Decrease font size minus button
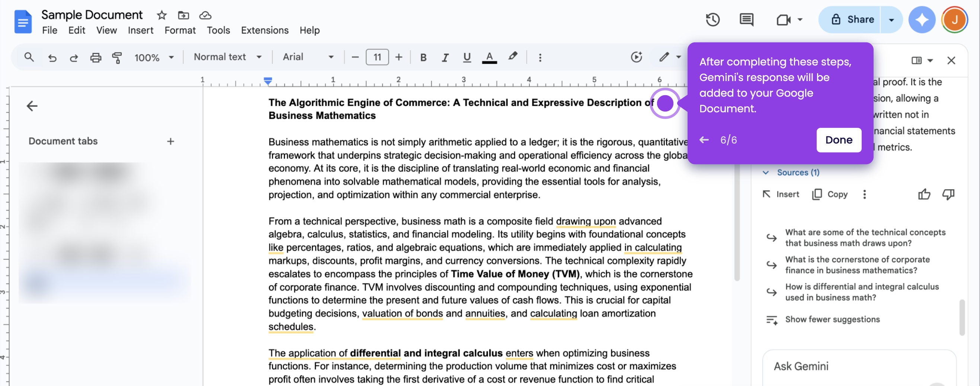The height and width of the screenshot is (386, 980). (355, 57)
